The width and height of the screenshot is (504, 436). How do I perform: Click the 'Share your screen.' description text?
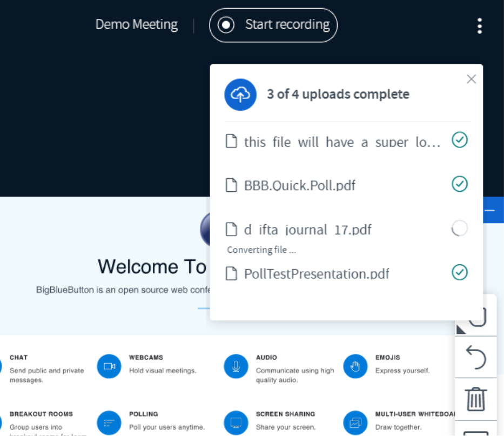click(286, 427)
